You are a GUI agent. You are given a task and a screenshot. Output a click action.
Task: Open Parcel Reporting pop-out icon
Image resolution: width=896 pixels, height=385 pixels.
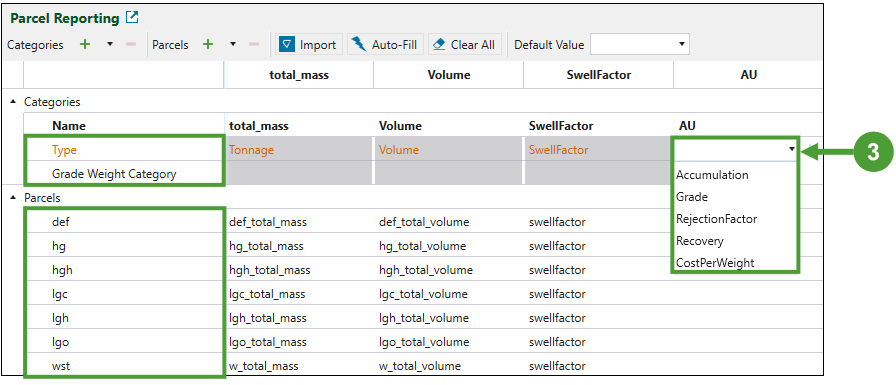[132, 18]
